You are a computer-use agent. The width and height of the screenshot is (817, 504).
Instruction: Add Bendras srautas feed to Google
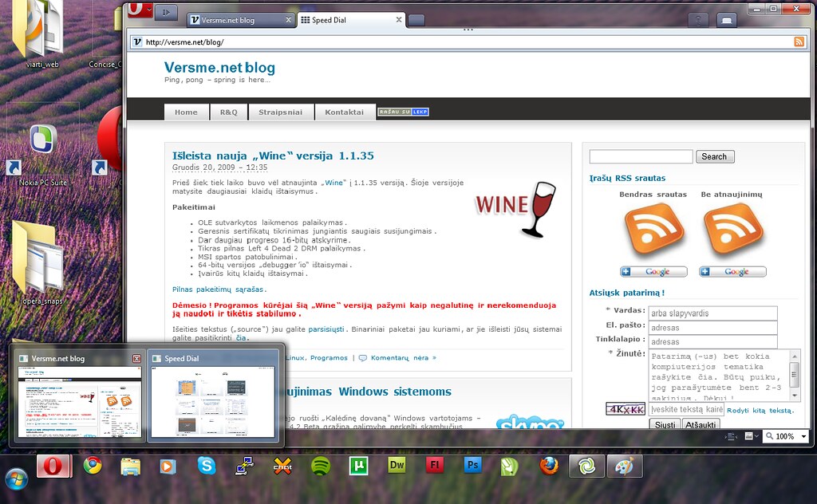[x=653, y=271]
